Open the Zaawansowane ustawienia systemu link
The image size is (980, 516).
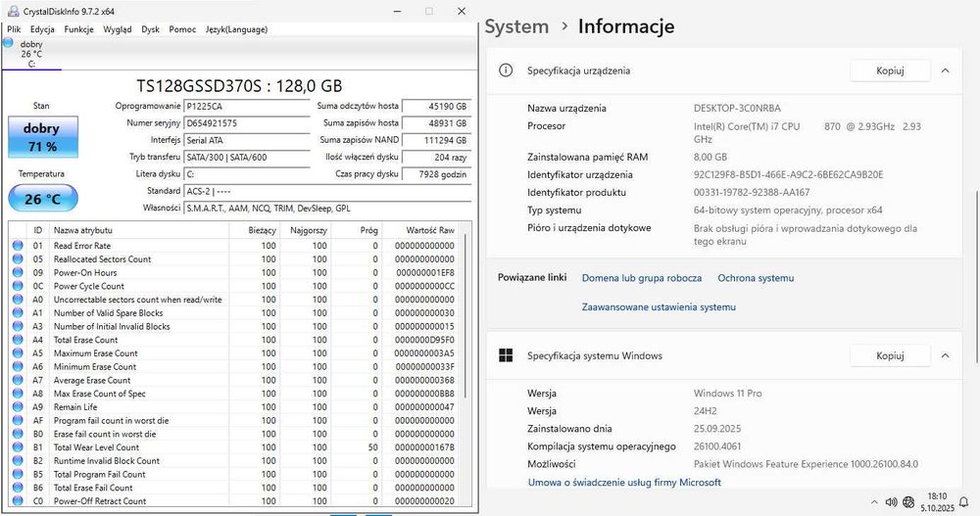tap(659, 306)
